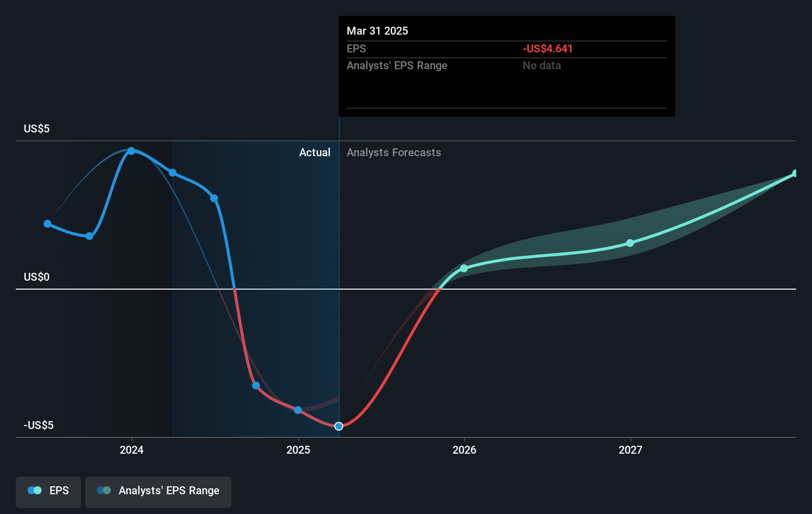Click the Analysts Forecasts label
Image resolution: width=812 pixels, height=514 pixels.
(x=394, y=152)
